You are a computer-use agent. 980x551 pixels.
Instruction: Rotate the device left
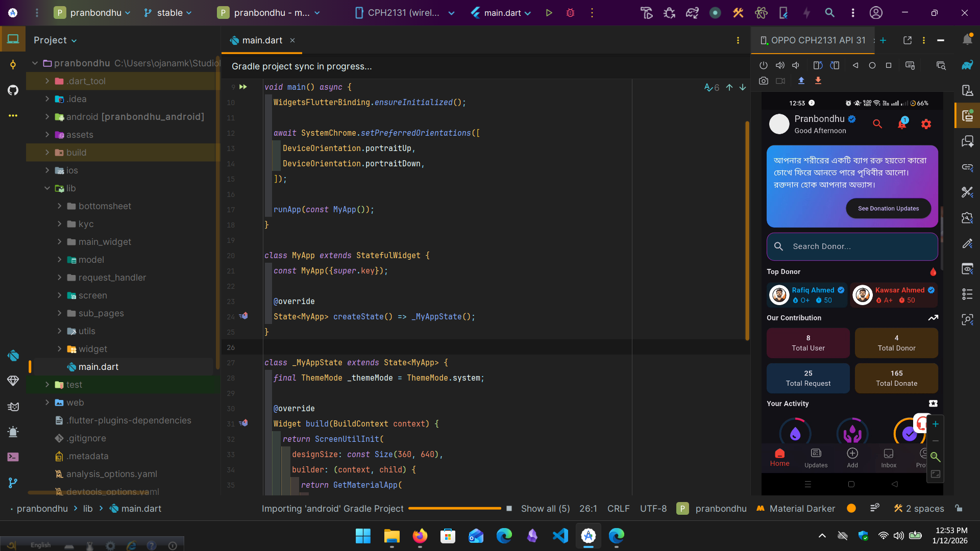[818, 65]
